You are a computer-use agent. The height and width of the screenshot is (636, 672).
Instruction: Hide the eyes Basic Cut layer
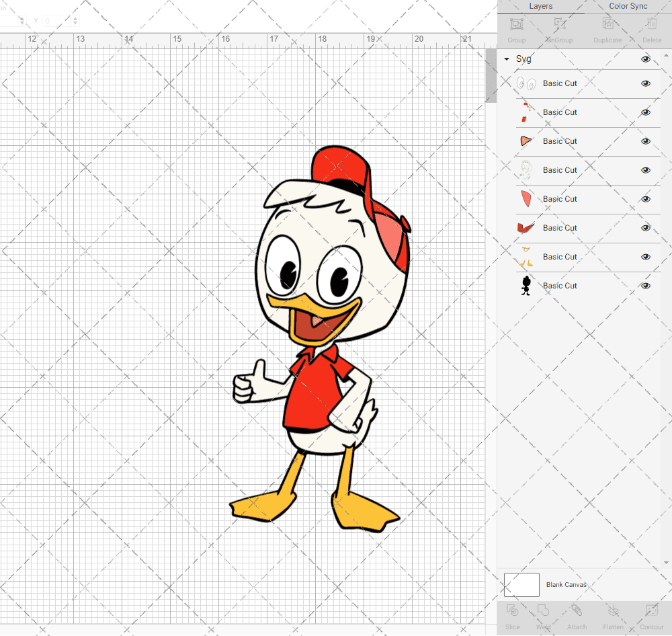(x=646, y=83)
